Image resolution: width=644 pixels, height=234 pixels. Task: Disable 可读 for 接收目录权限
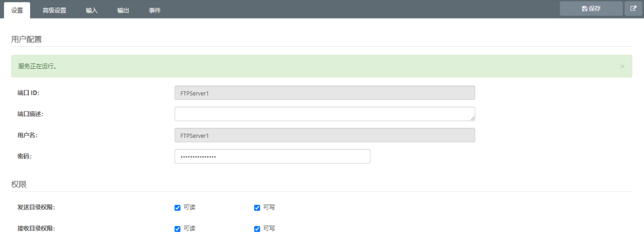(x=177, y=229)
